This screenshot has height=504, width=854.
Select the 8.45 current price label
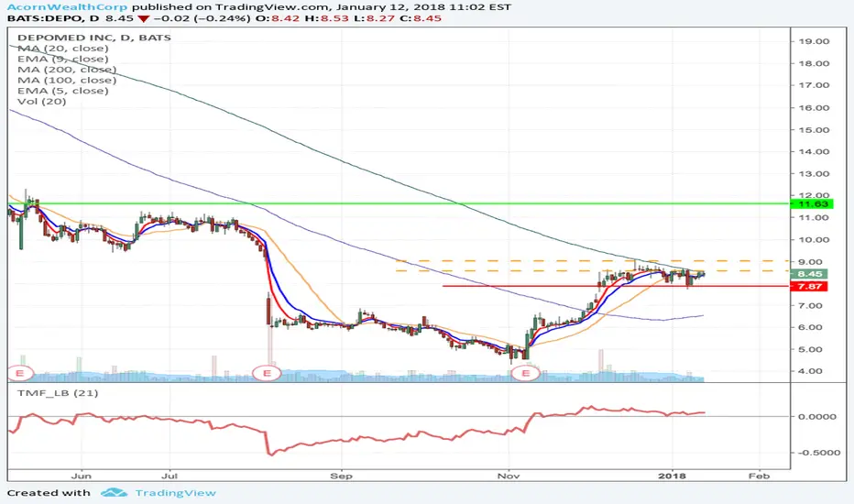point(809,274)
